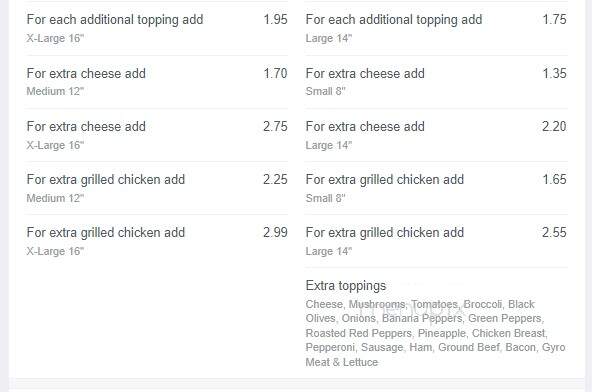Click the 1.75 topping price
The height and width of the screenshot is (392, 592).
coord(554,20)
